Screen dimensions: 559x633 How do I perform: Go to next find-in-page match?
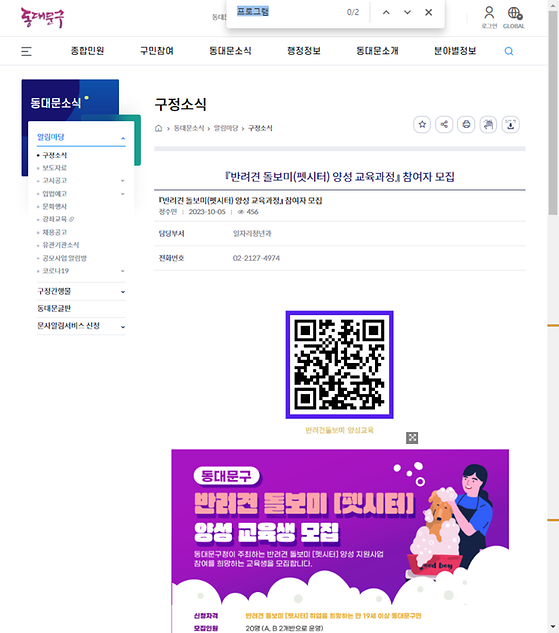(408, 13)
